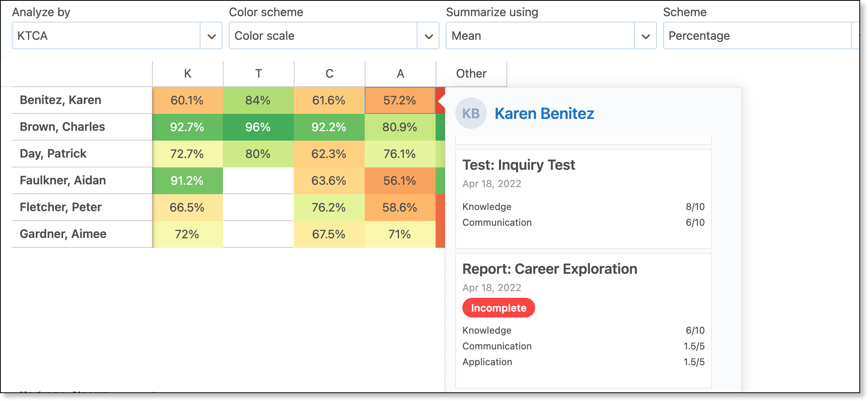Select the Gardner, Aimee row name
The height and width of the screenshot is (401, 868).
tap(63, 234)
